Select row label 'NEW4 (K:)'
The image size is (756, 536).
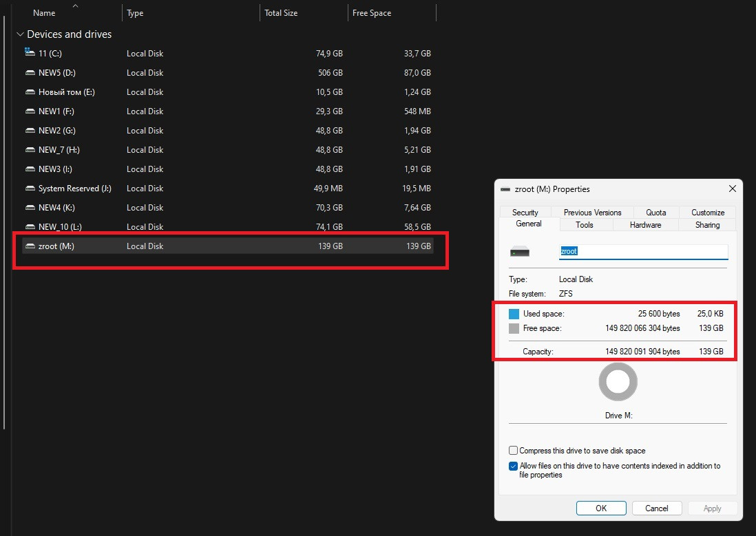[x=56, y=208]
